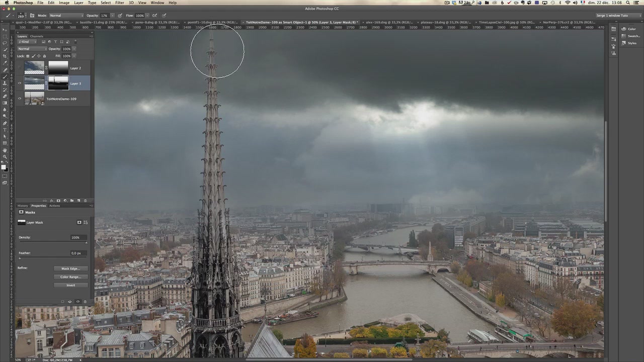Viewport: 644px width, 362px height.
Task: Click Load selection from mask icon in Properties
Action: pyautogui.click(x=62, y=302)
